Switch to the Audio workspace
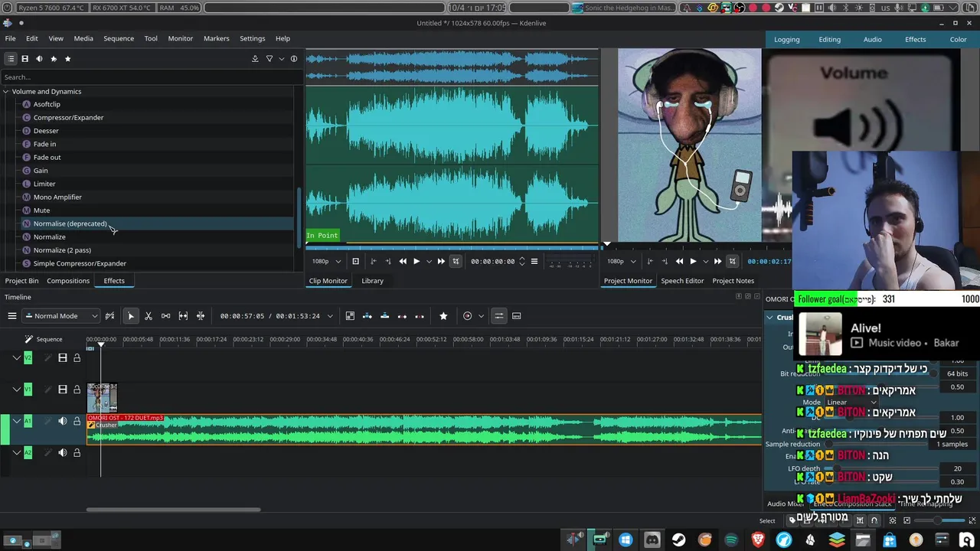Image resolution: width=980 pixels, height=551 pixels. tap(872, 39)
